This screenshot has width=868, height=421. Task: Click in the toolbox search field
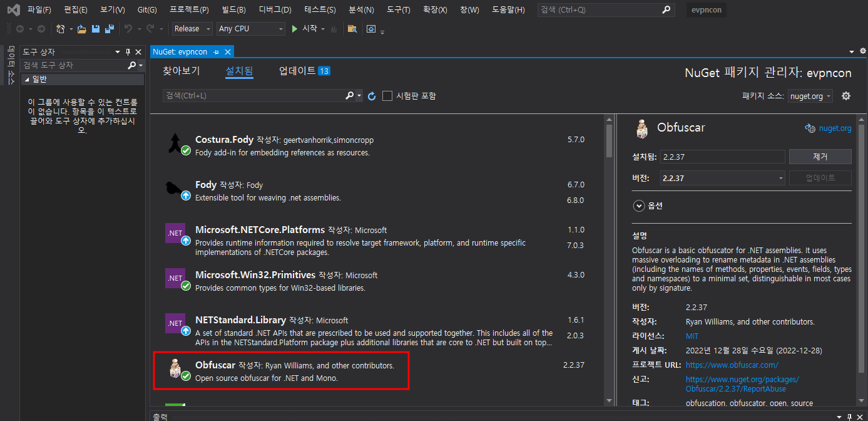(74, 65)
